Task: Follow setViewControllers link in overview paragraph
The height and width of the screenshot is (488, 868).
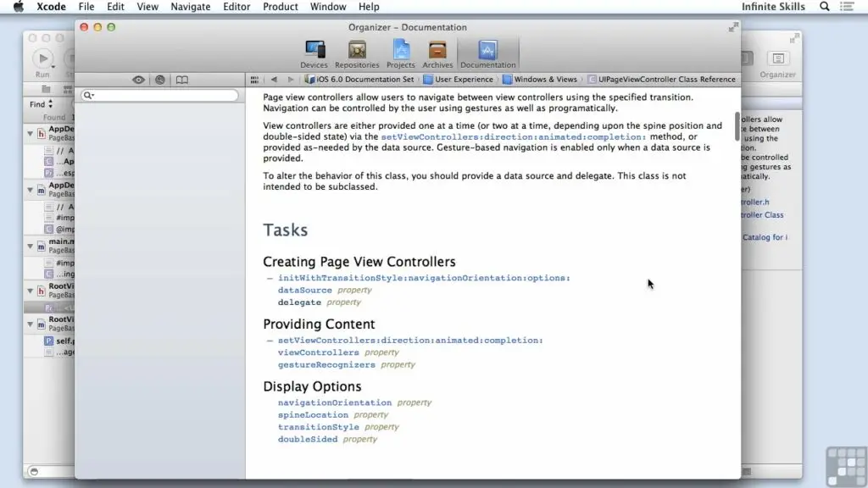Action: click(513, 136)
